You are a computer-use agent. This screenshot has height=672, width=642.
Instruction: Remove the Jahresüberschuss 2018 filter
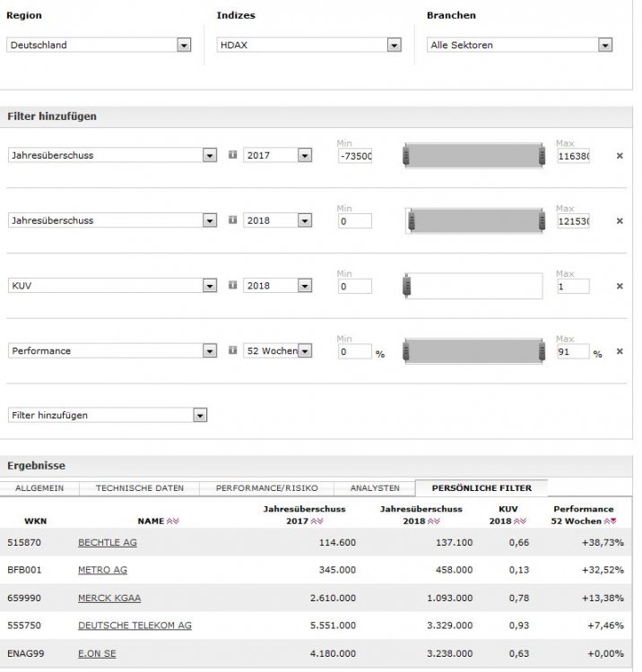coord(620,220)
